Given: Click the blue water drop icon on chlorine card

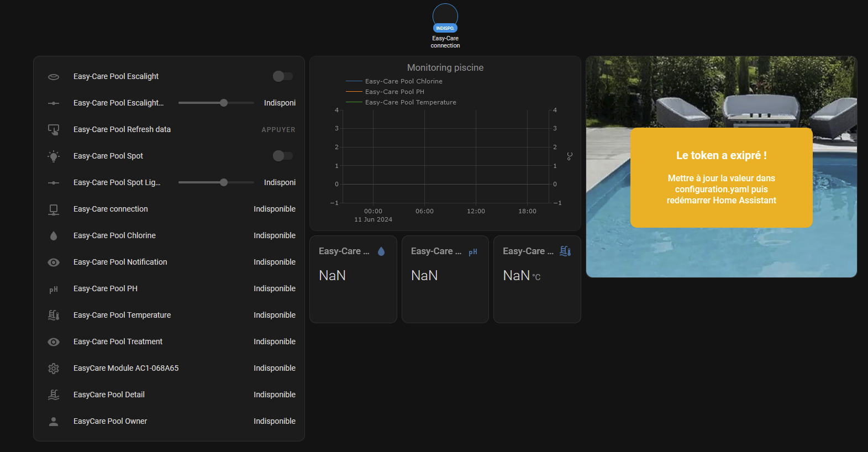Looking at the screenshot, I should [381, 251].
